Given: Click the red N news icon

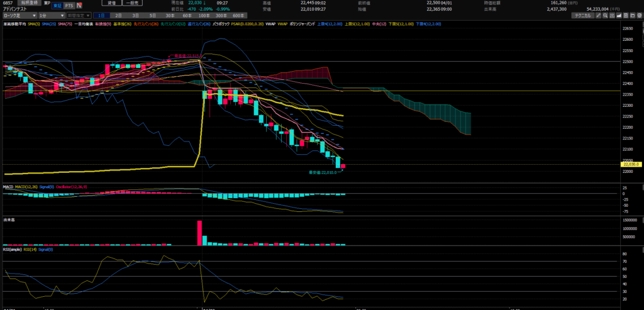Looking at the screenshot, I should 80,6.
